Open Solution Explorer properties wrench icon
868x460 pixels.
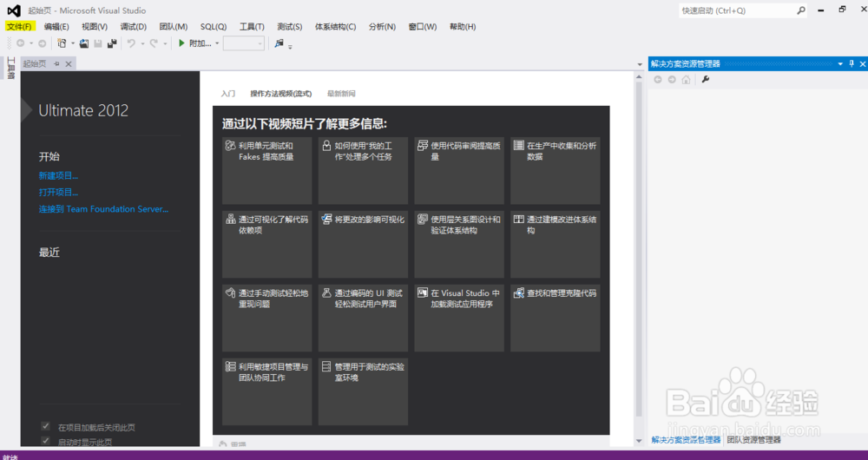(x=705, y=80)
